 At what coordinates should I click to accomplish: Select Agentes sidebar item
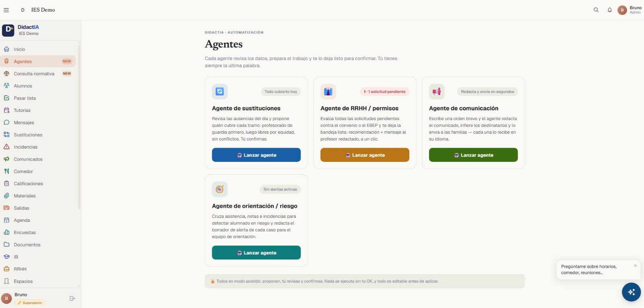(x=38, y=61)
